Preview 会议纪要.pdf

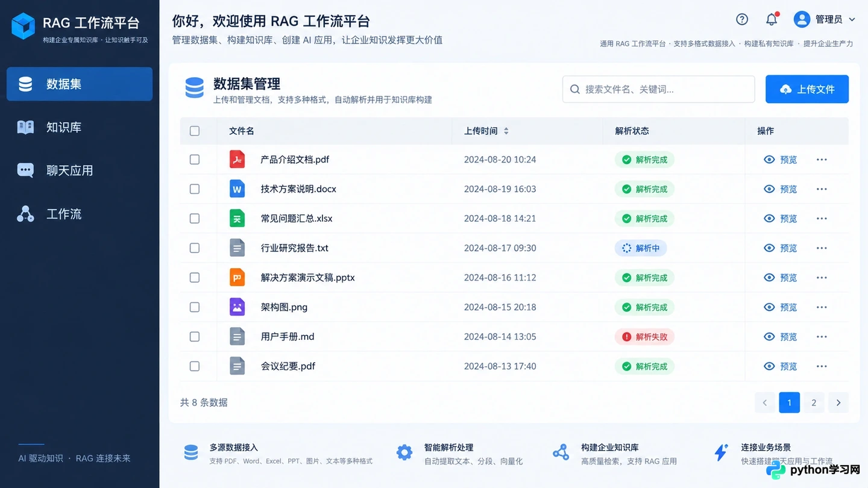coord(781,366)
